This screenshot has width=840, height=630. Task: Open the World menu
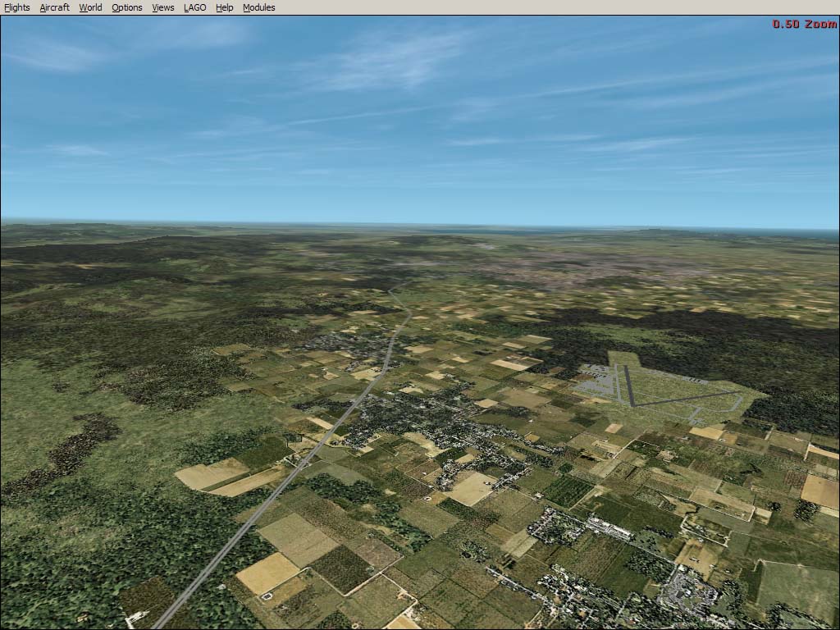click(90, 7)
